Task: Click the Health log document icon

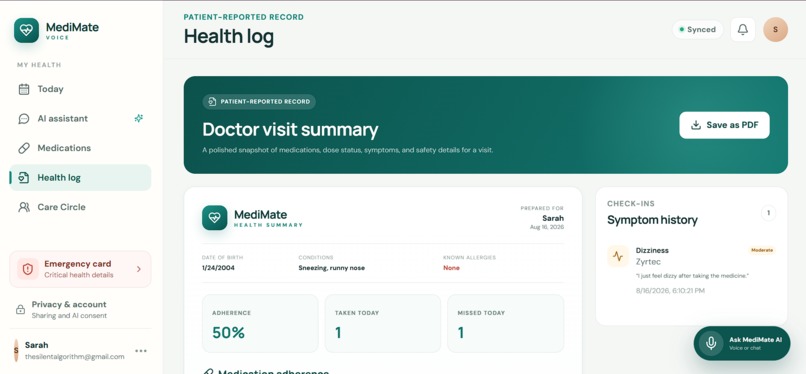Action: coord(24,178)
